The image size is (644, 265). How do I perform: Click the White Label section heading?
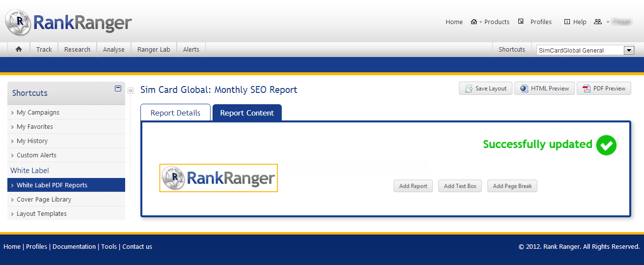click(x=29, y=170)
